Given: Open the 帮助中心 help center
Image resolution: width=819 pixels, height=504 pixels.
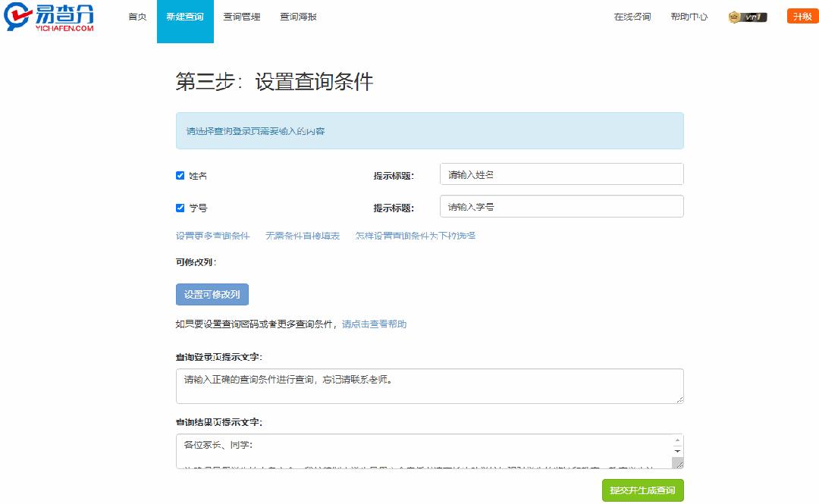Looking at the screenshot, I should tap(689, 16).
